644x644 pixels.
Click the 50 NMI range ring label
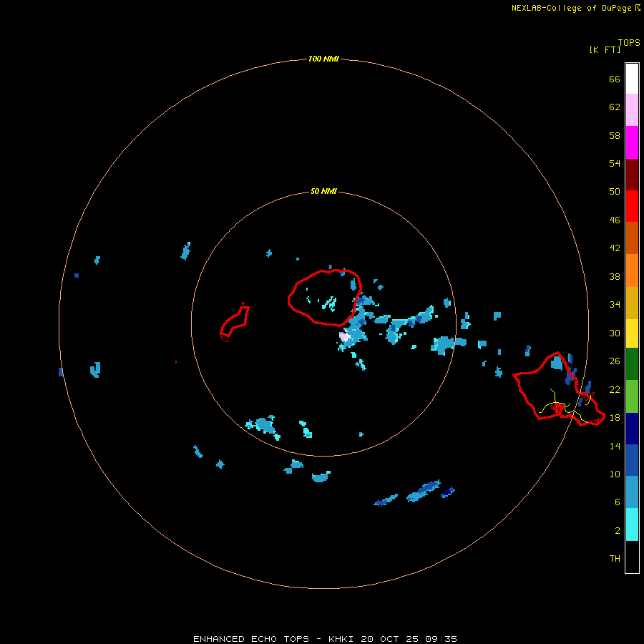pos(323,191)
